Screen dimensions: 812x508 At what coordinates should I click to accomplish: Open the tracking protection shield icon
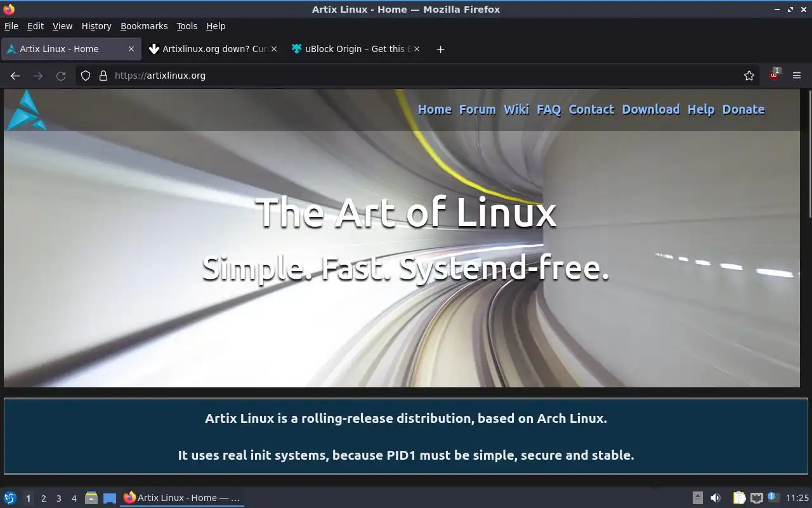point(86,76)
